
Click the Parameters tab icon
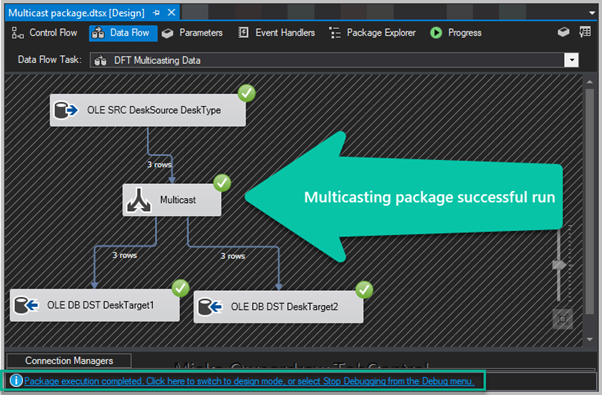[x=167, y=33]
